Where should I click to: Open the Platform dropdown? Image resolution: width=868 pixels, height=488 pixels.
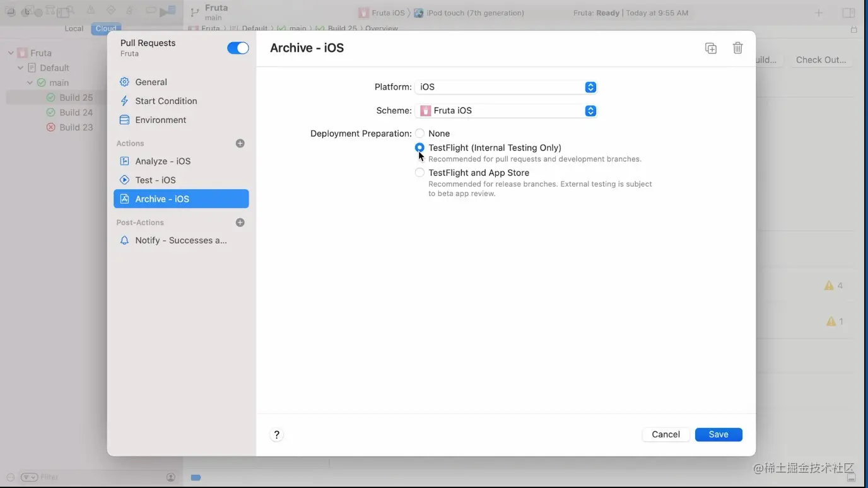click(x=506, y=87)
